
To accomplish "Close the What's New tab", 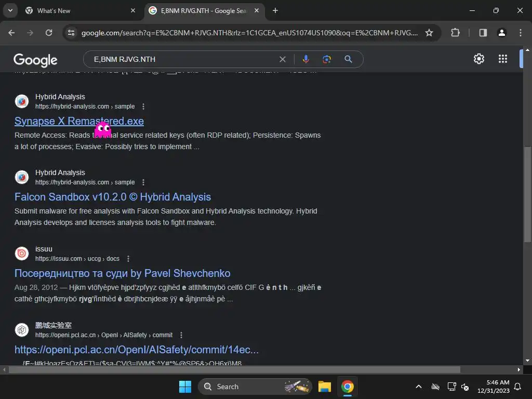I will pos(133,10).
